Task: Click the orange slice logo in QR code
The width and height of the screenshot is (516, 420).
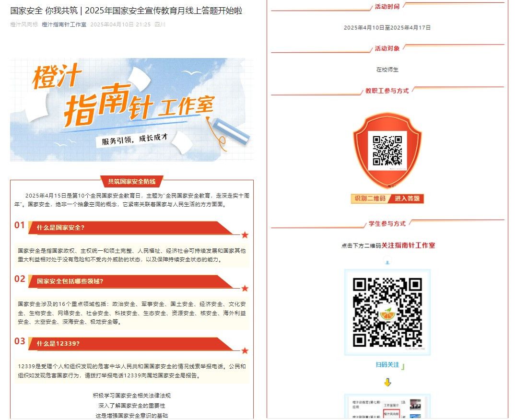Action: [387, 314]
